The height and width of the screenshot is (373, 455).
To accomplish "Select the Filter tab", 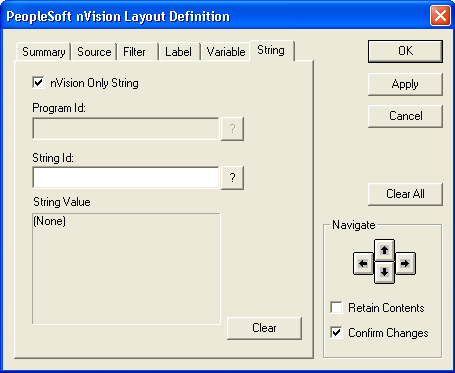I will click(x=138, y=52).
